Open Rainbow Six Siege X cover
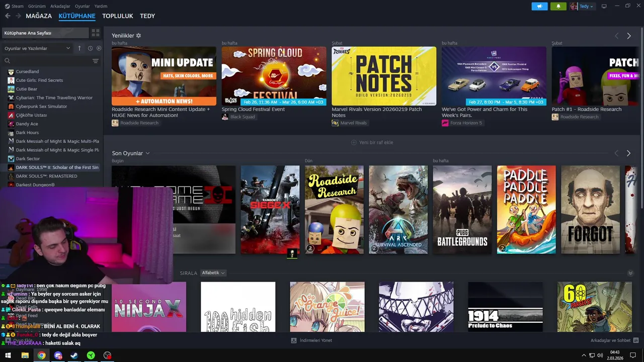Screen dimensions: 644x362 pyautogui.click(x=270, y=210)
